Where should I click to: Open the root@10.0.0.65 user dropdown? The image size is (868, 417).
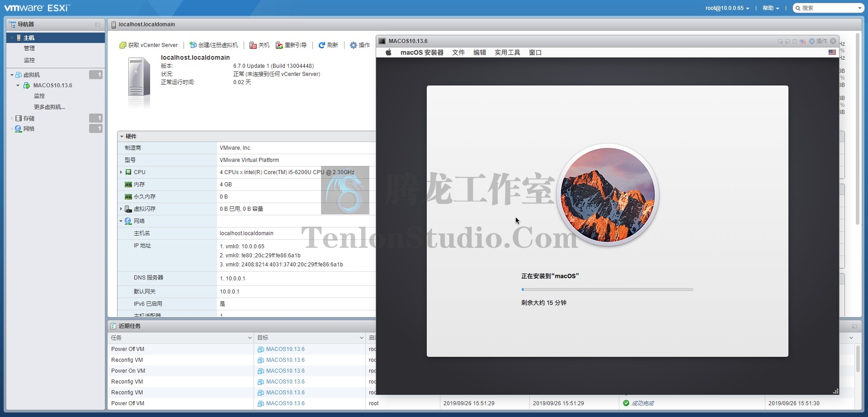coord(727,8)
